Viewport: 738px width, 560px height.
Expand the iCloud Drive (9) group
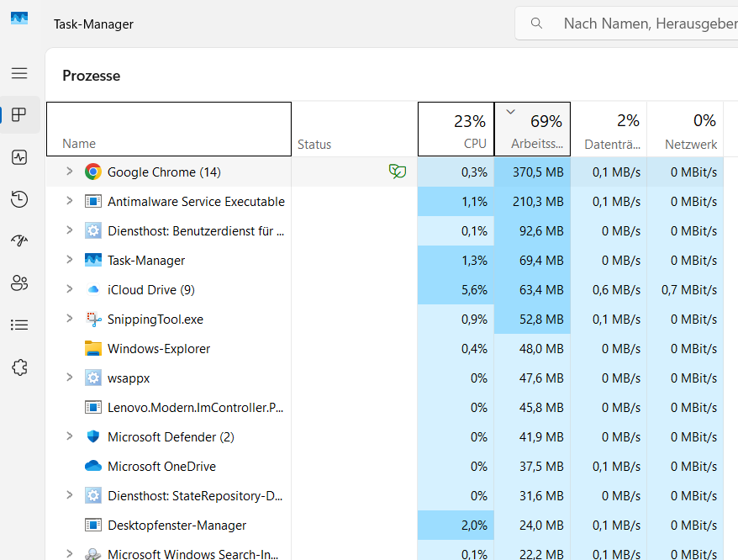70,289
